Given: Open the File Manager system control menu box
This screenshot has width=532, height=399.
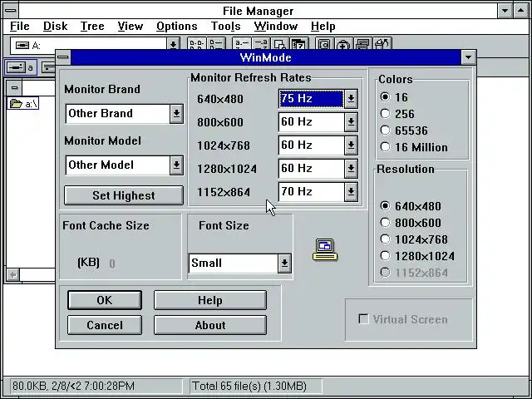Looking at the screenshot, I should click(11, 11).
